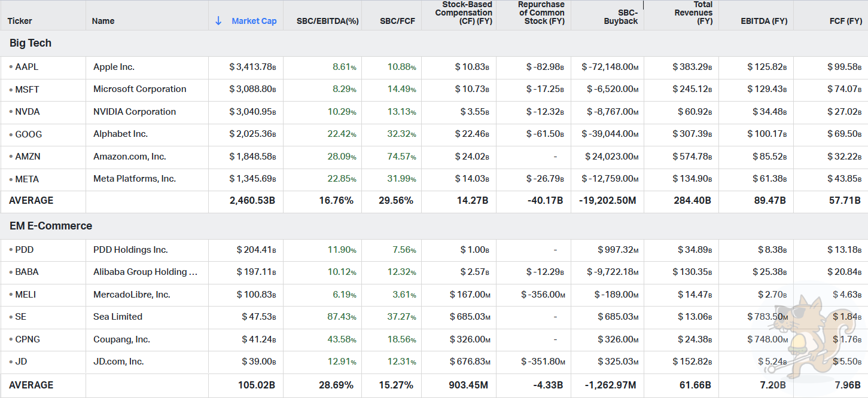
Task: Sort by Stock-Based Compensation (CF) column
Action: [x=464, y=13]
